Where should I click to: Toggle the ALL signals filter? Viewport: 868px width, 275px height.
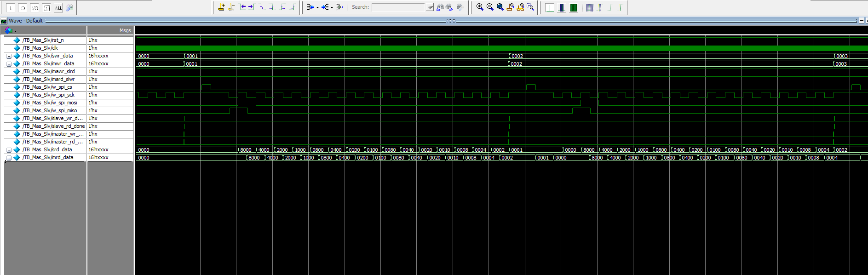58,8
